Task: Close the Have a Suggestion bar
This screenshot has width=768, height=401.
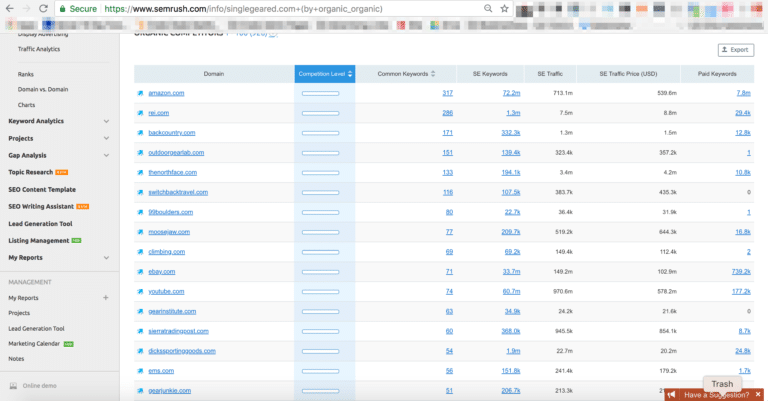Action: point(758,395)
